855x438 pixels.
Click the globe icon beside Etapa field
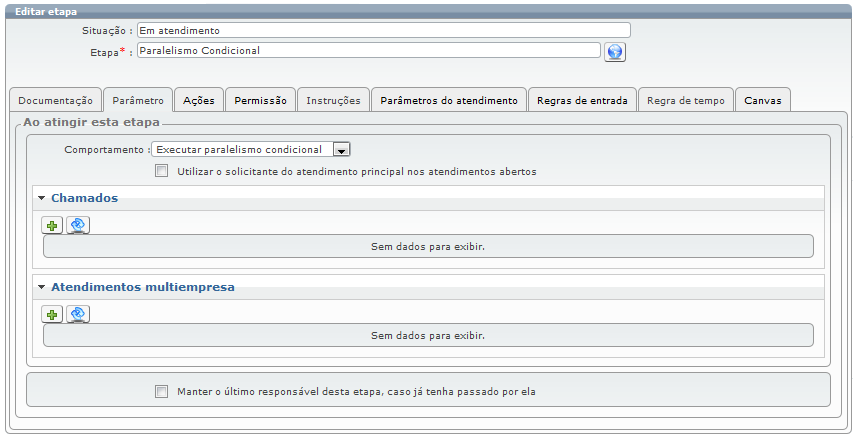pyautogui.click(x=615, y=52)
